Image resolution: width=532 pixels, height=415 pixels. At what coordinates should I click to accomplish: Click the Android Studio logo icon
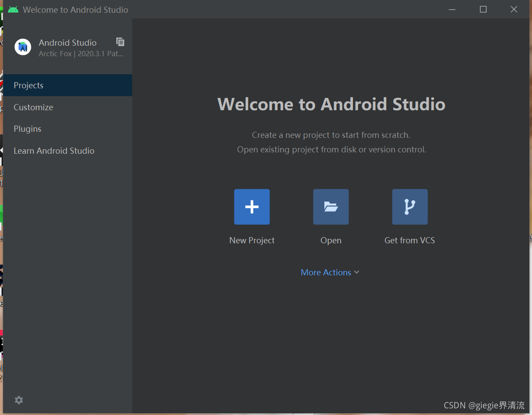pyautogui.click(x=23, y=47)
